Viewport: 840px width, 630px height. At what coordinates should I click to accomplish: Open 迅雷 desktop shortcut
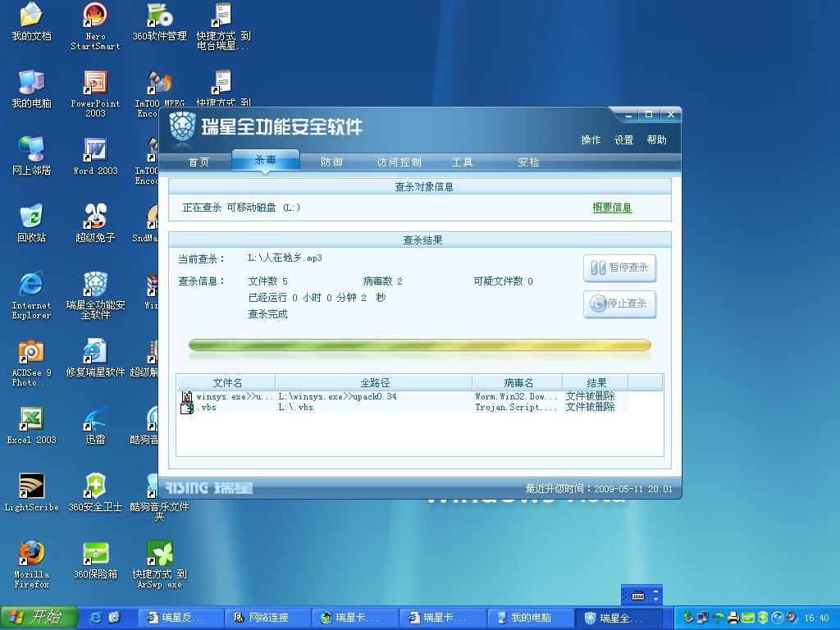click(95, 426)
